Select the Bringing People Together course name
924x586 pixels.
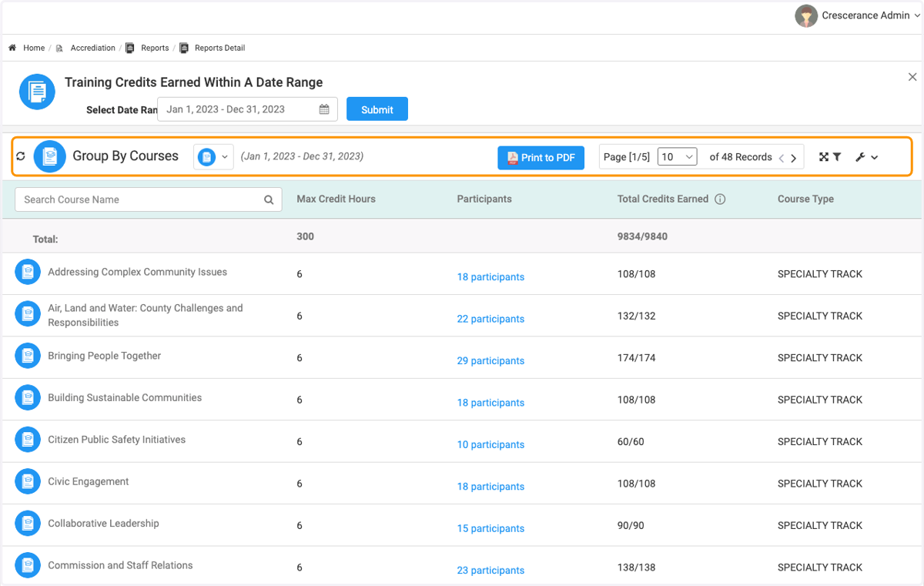point(105,356)
